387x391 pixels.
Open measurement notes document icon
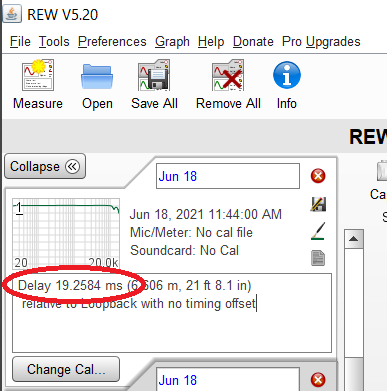(318, 258)
